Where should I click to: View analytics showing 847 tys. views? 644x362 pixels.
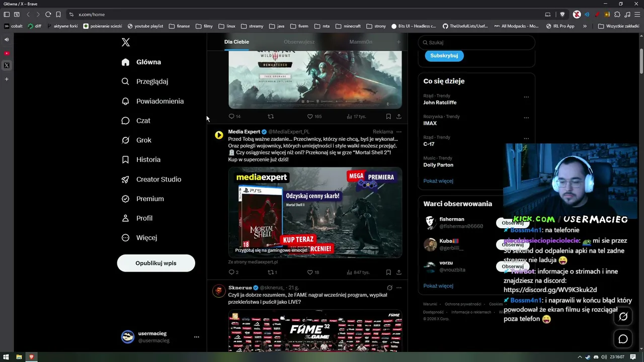[x=358, y=272]
